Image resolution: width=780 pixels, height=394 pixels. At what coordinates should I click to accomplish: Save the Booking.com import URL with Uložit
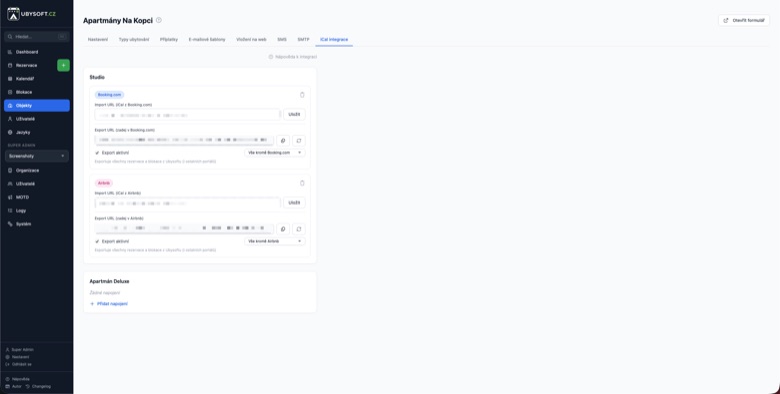294,114
